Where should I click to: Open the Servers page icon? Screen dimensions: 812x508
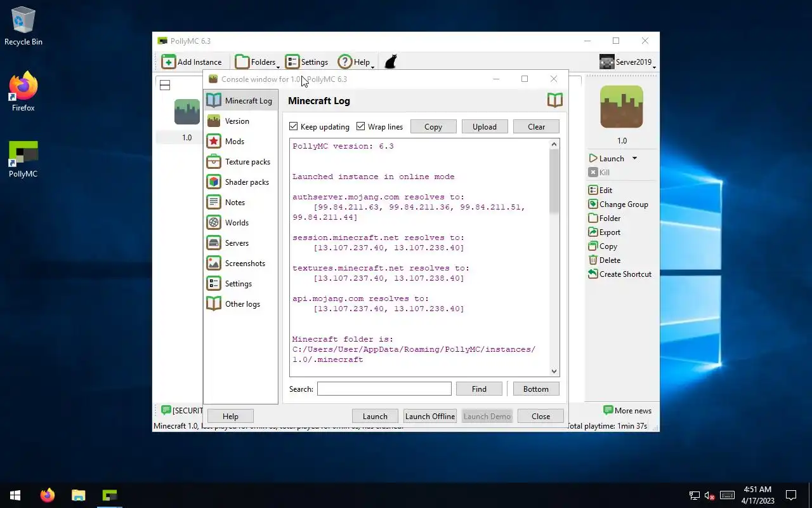pyautogui.click(x=214, y=243)
